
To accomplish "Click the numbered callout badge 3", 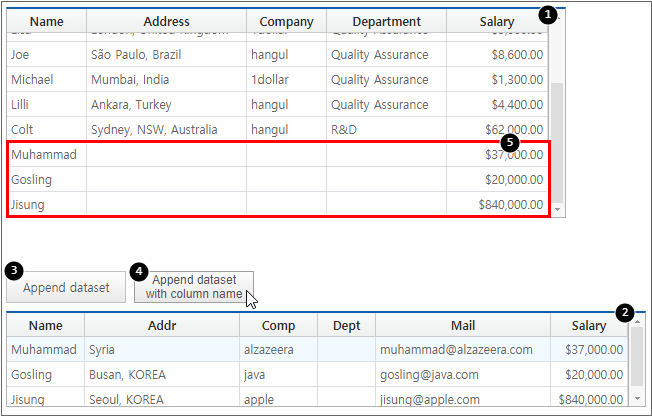I will click(x=13, y=270).
